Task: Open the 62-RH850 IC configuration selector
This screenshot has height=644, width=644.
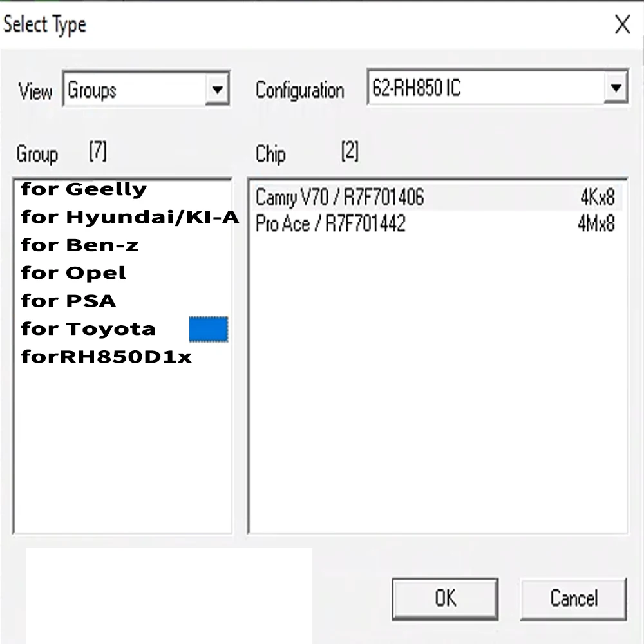Action: pyautogui.click(x=483, y=88)
